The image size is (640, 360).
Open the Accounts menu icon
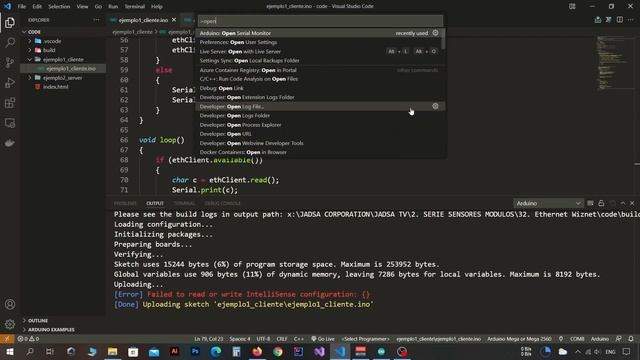tap(10, 304)
